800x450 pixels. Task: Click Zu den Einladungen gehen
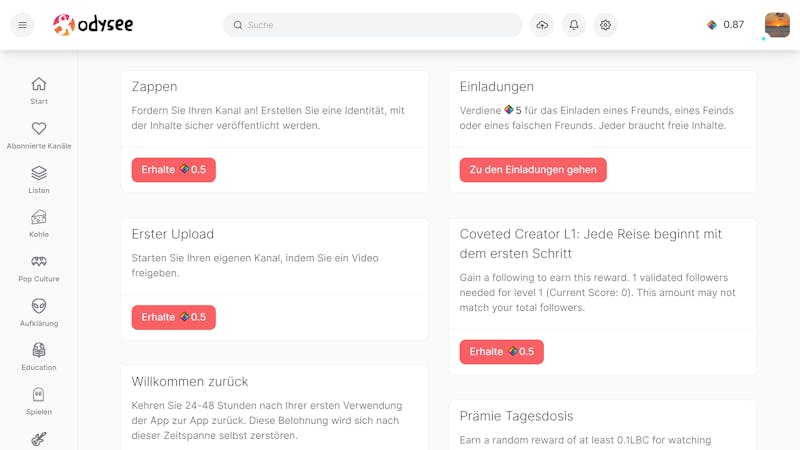pos(533,169)
